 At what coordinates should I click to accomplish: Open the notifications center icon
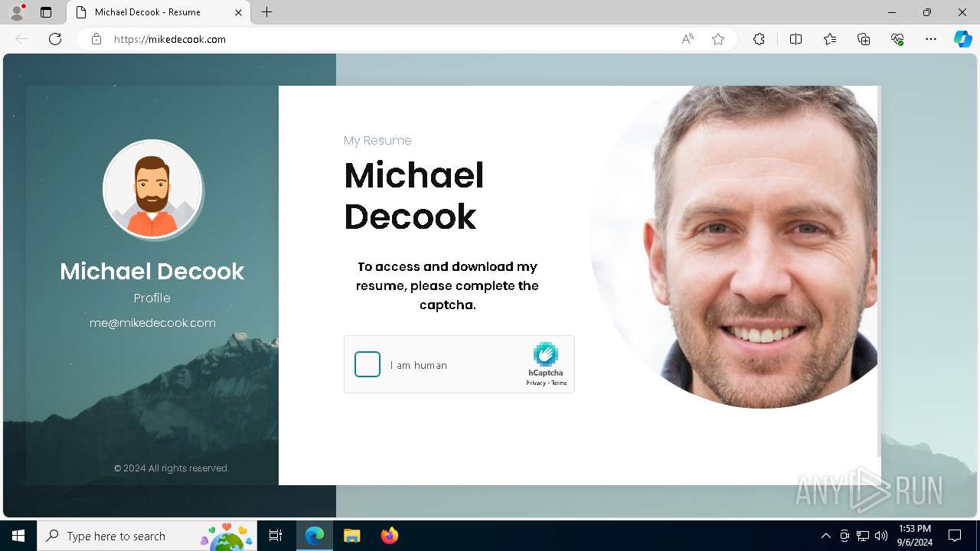pyautogui.click(x=955, y=536)
